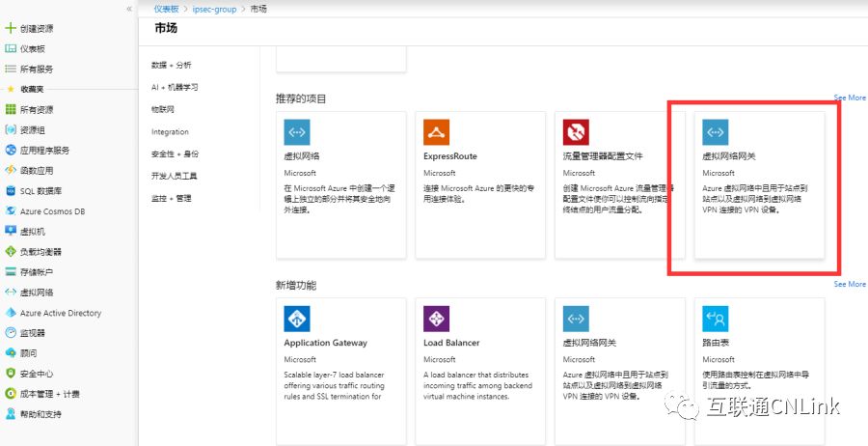This screenshot has width=868, height=446.
Task: Open the ExpressRoute card title
Action: (x=450, y=156)
